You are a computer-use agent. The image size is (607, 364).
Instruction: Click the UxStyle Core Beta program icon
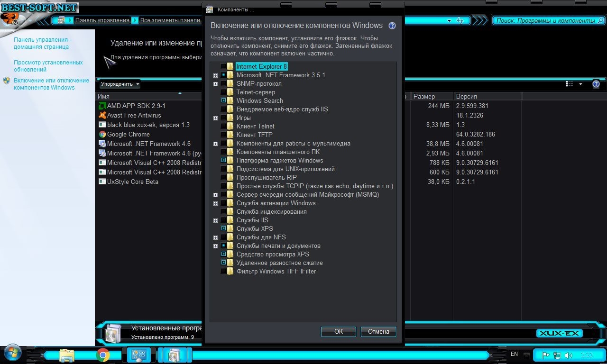102,182
